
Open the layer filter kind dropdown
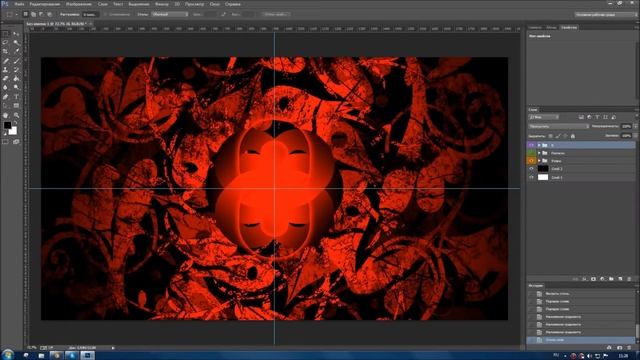click(544, 117)
